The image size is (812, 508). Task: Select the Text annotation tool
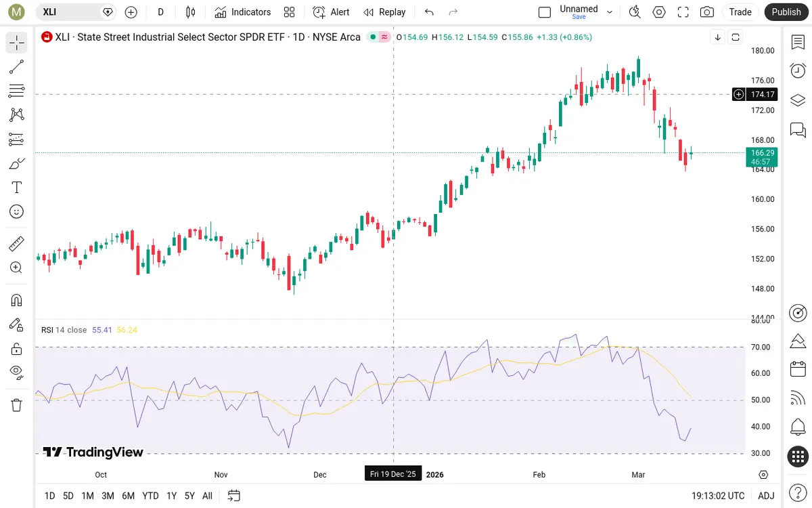(x=17, y=188)
